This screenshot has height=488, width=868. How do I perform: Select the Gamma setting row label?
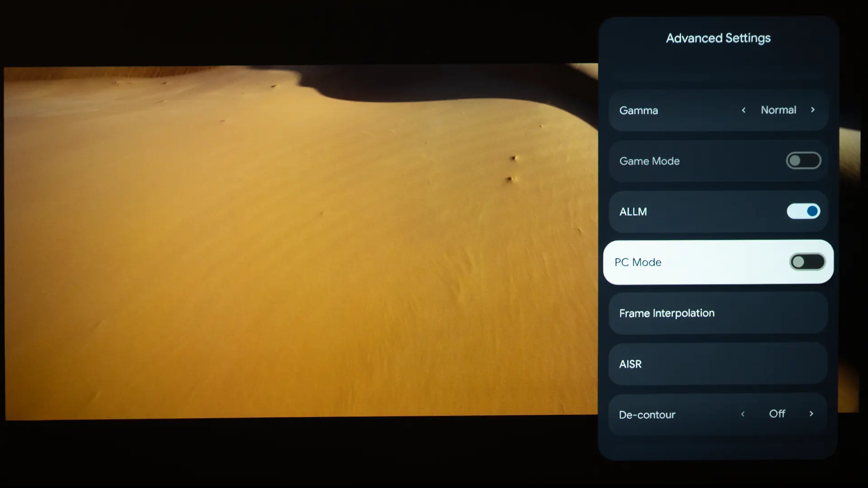tap(638, 111)
